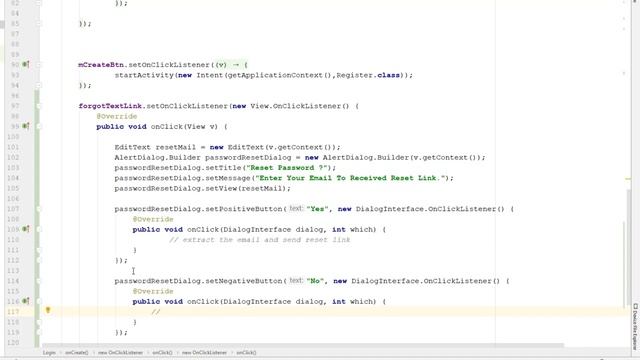Collapse the forgotTextLink listener fold on line 97
The height and width of the screenshot is (360, 640).
(38, 106)
